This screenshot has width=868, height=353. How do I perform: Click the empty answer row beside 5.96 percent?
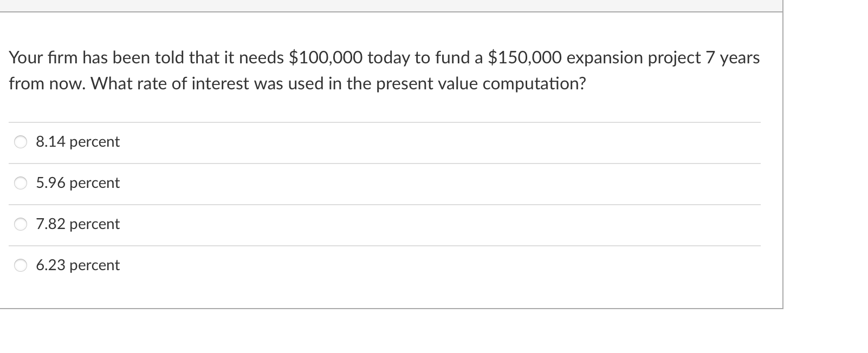440,184
